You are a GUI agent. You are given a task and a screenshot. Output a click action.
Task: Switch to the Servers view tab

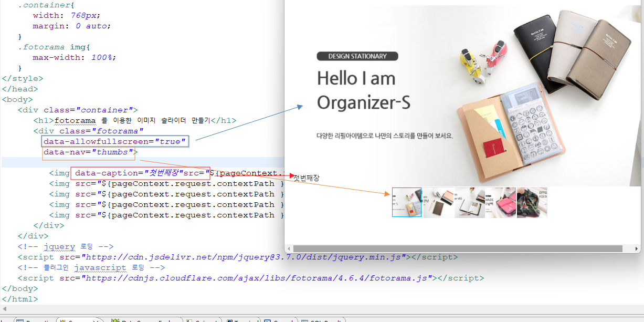coord(80,320)
